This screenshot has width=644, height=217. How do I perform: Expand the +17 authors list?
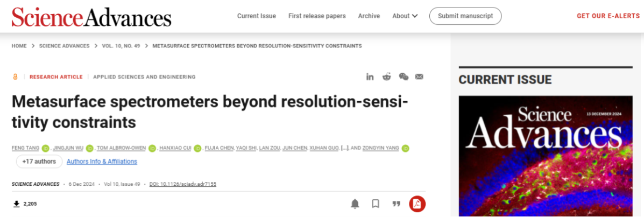(x=39, y=162)
